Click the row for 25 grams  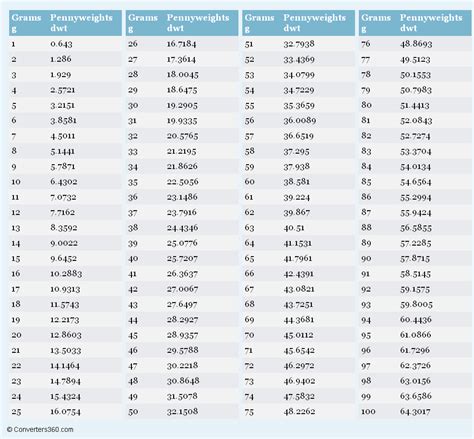pos(65,412)
